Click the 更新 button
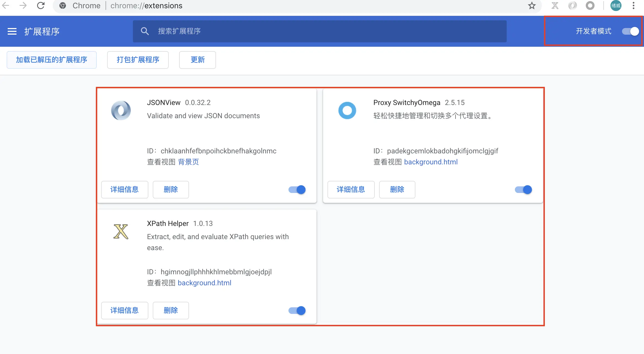This screenshot has width=644, height=354. (198, 60)
